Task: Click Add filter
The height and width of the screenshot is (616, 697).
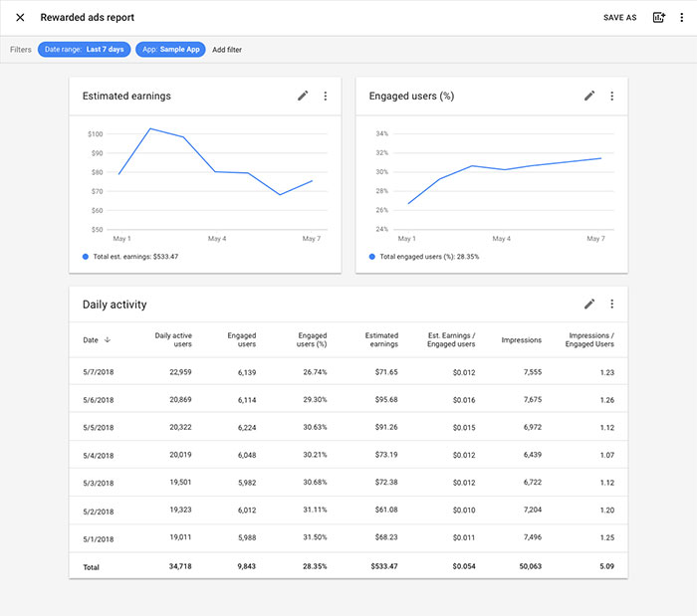Action: coord(227,50)
